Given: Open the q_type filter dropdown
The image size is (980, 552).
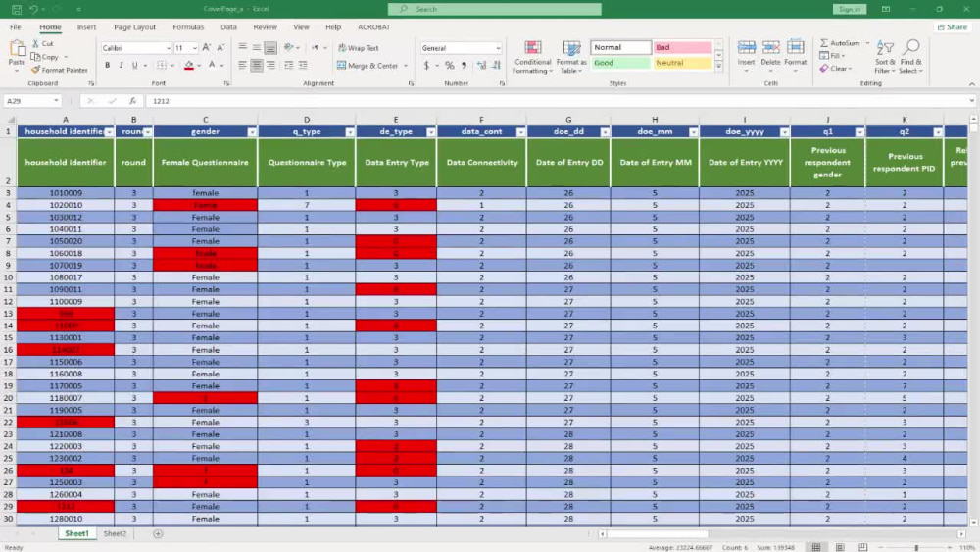Looking at the screenshot, I should [350, 132].
